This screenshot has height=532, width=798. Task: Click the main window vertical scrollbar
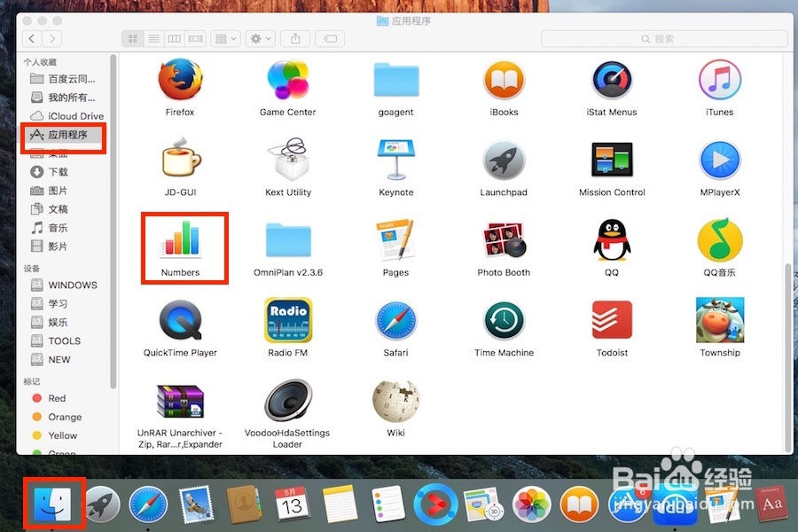coord(788,356)
